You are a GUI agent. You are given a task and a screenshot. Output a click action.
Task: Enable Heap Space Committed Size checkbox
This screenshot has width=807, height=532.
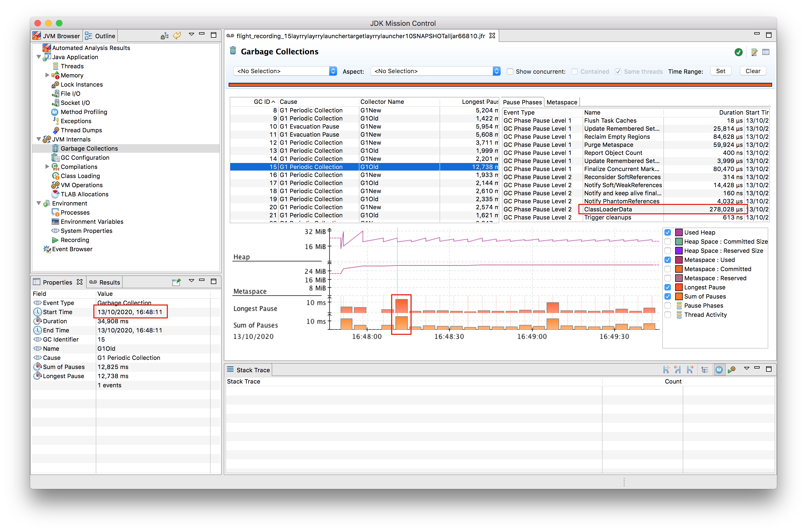pyautogui.click(x=667, y=242)
